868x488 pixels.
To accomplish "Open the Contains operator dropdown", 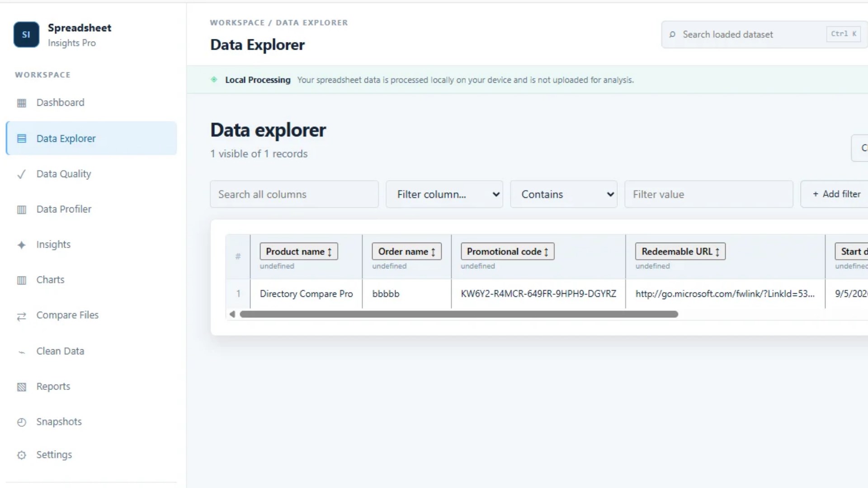I will click(x=564, y=194).
